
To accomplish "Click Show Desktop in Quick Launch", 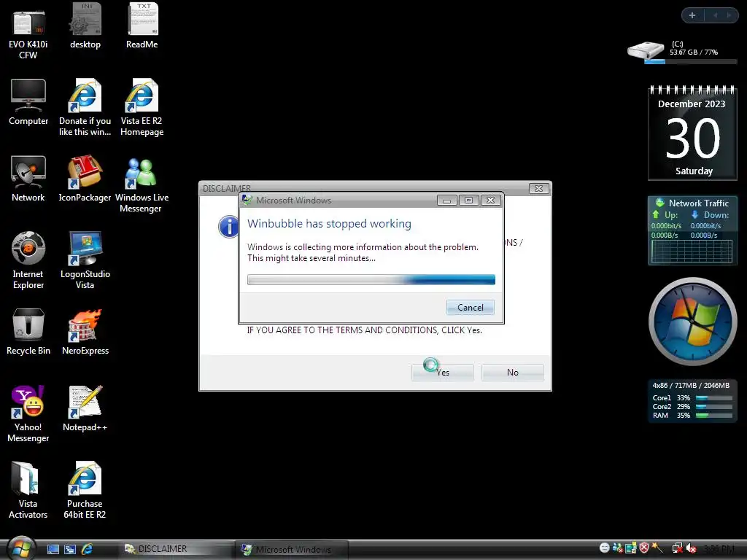I will [x=53, y=549].
